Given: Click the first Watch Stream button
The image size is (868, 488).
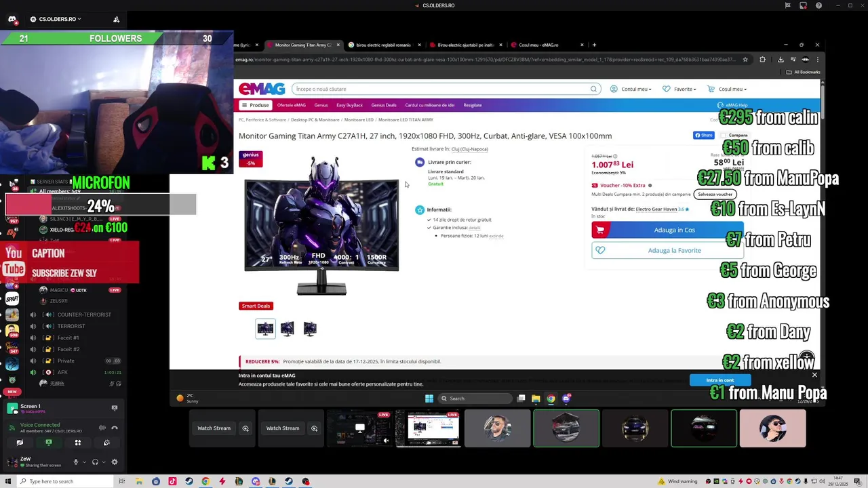Looking at the screenshot, I should click(214, 428).
